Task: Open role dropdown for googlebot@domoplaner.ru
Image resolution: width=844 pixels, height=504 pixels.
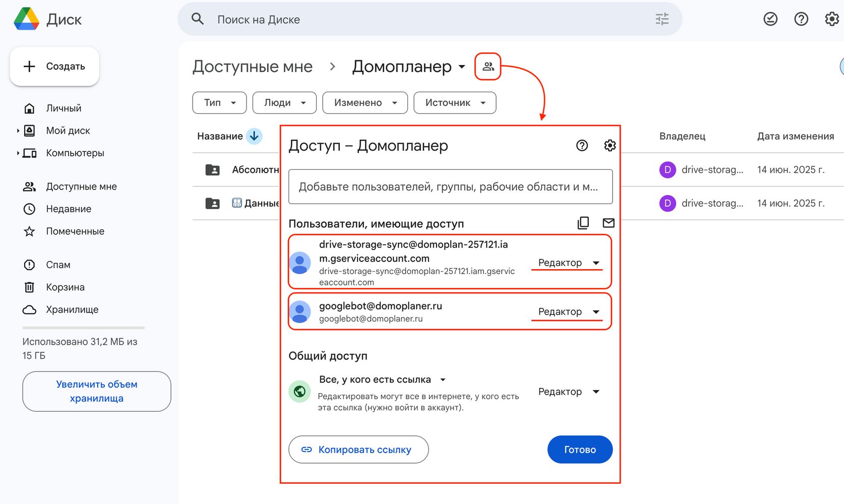Action: point(568,312)
